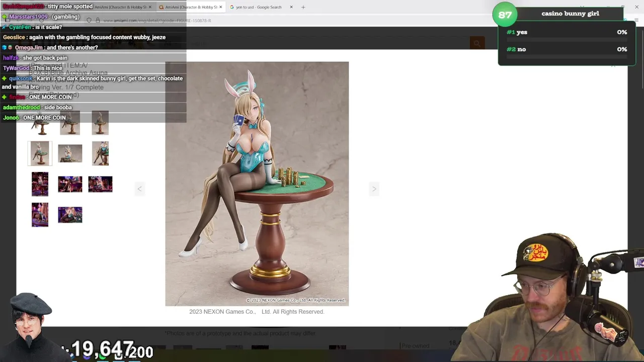Select the highlighted thumbnail with white border

point(40,153)
